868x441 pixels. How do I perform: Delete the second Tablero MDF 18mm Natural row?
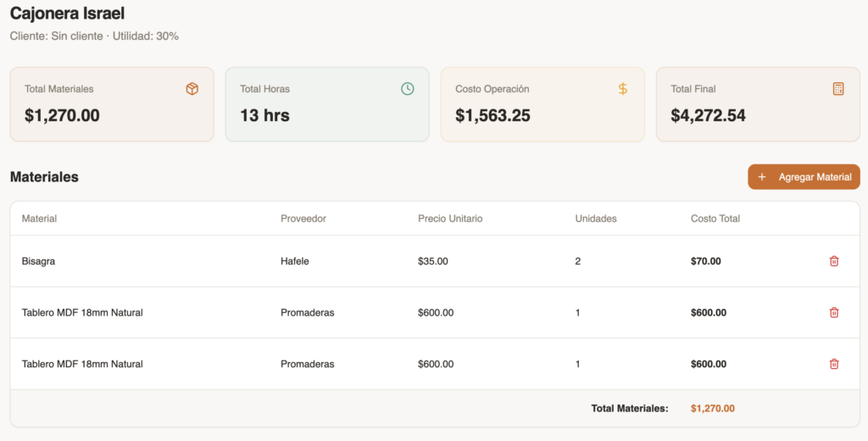pos(834,364)
